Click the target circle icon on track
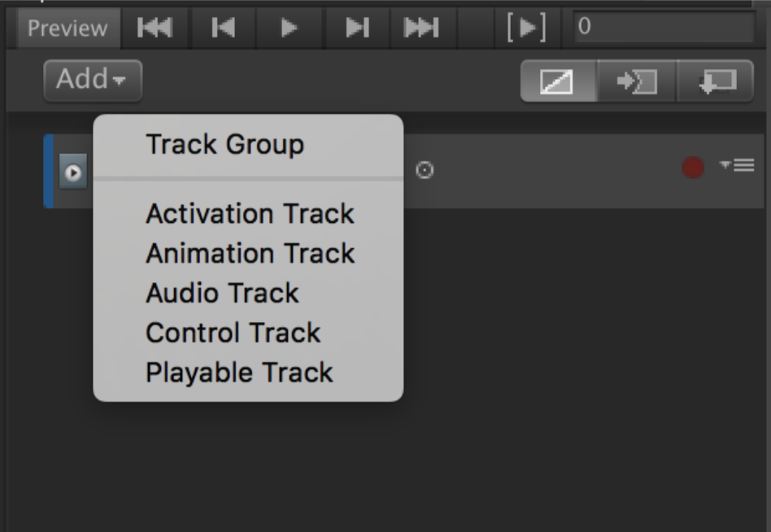This screenshot has height=532, width=771. (x=425, y=170)
